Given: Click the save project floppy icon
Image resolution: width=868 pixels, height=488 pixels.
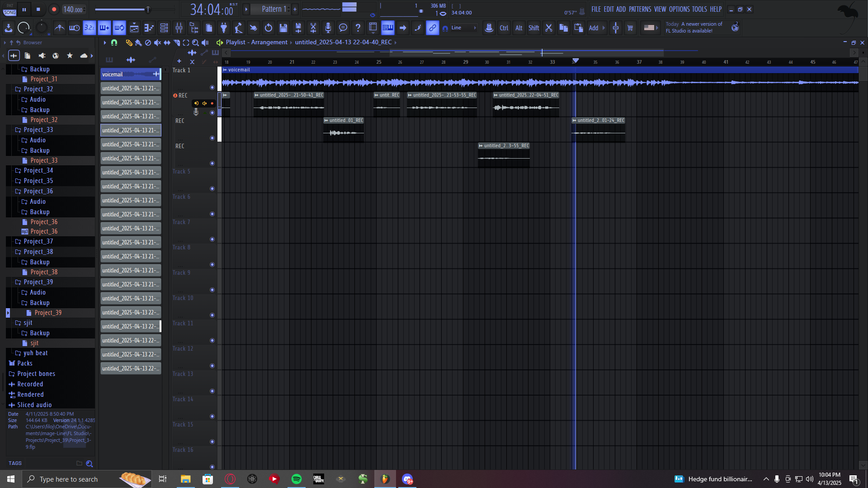Looking at the screenshot, I should [x=283, y=28].
